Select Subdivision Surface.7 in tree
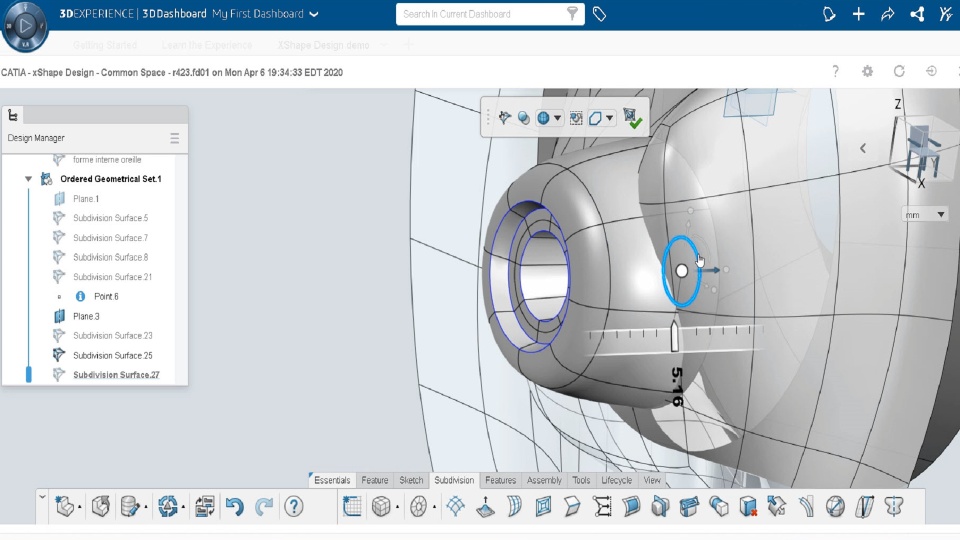The height and width of the screenshot is (540, 960). 110,238
